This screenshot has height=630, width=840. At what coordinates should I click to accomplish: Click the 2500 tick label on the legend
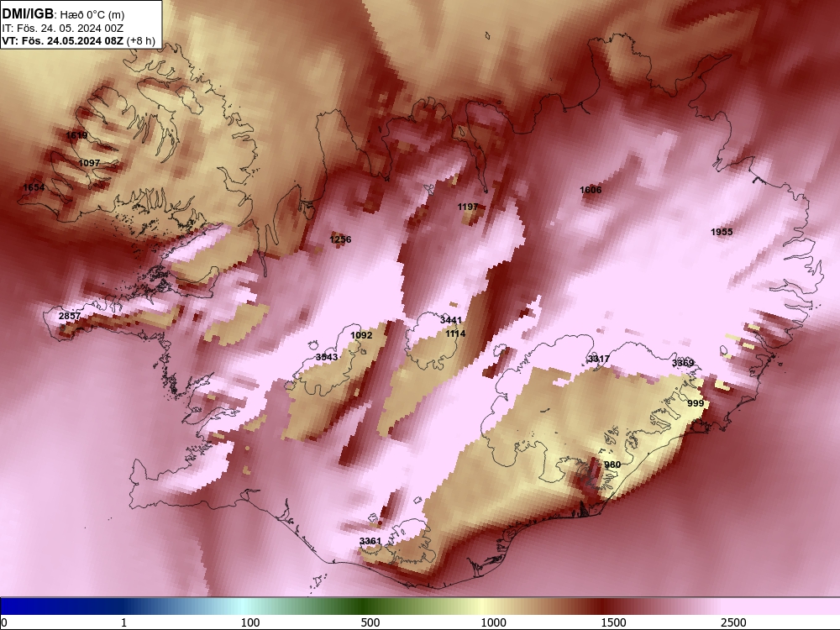coord(733,622)
